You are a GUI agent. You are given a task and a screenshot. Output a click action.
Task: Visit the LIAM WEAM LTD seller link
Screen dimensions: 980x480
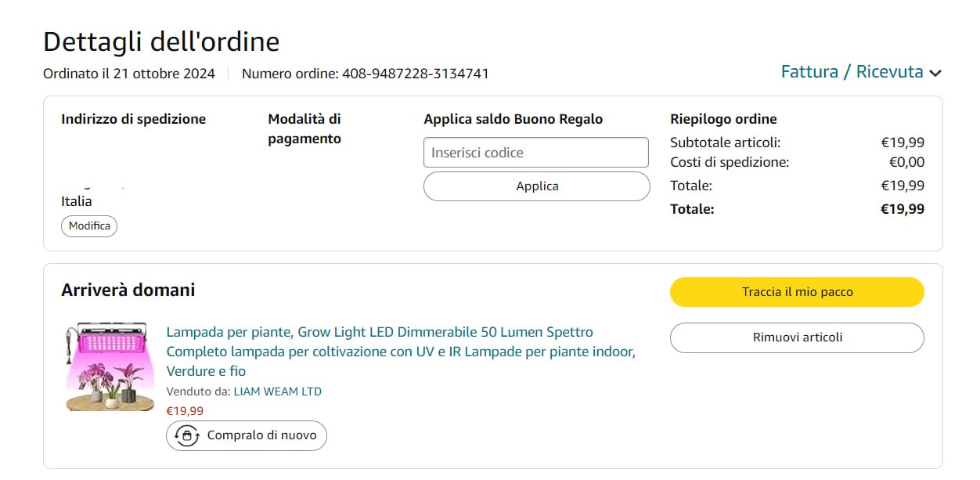coord(277,392)
